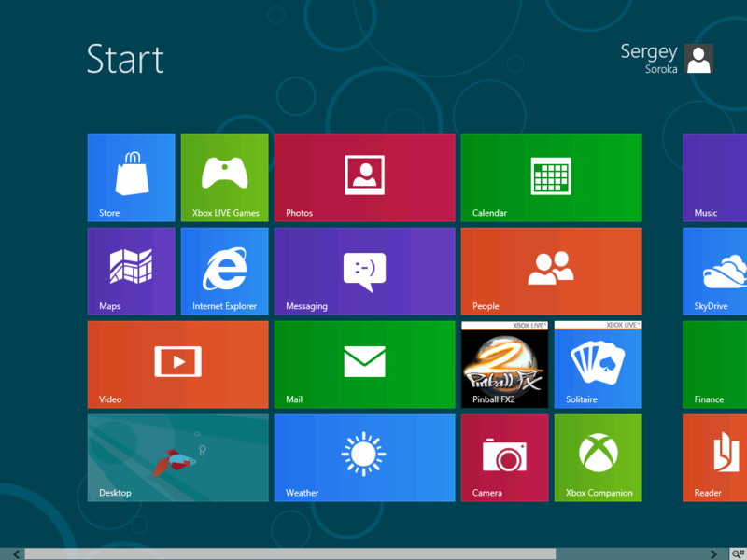Open the Photos app
This screenshot has width=747, height=560.
364,177
